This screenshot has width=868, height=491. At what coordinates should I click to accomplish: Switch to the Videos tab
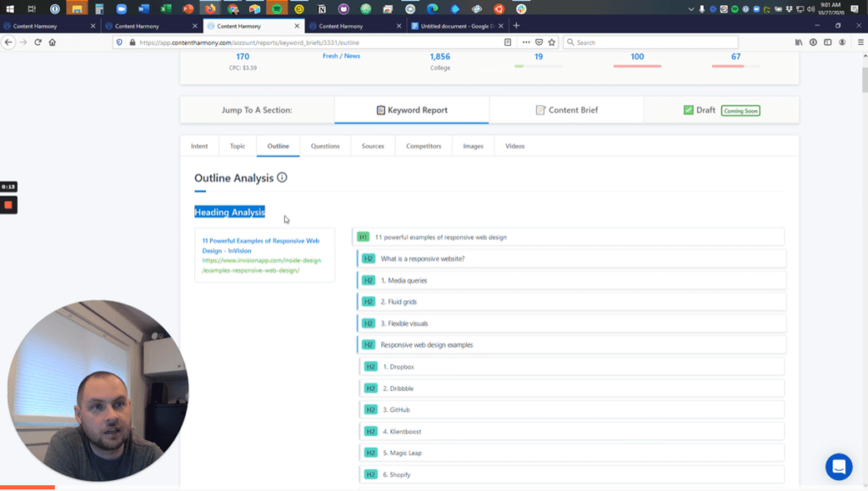[x=515, y=146]
